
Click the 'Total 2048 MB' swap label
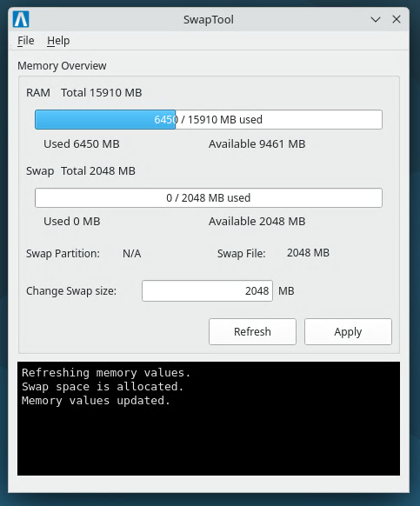(98, 170)
